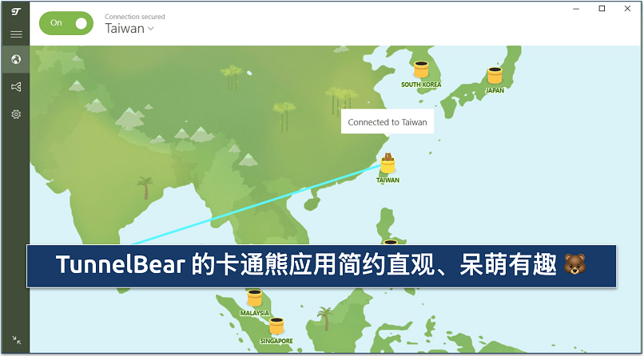
Task: Open the Taiwan country dropdown
Action: [x=129, y=28]
